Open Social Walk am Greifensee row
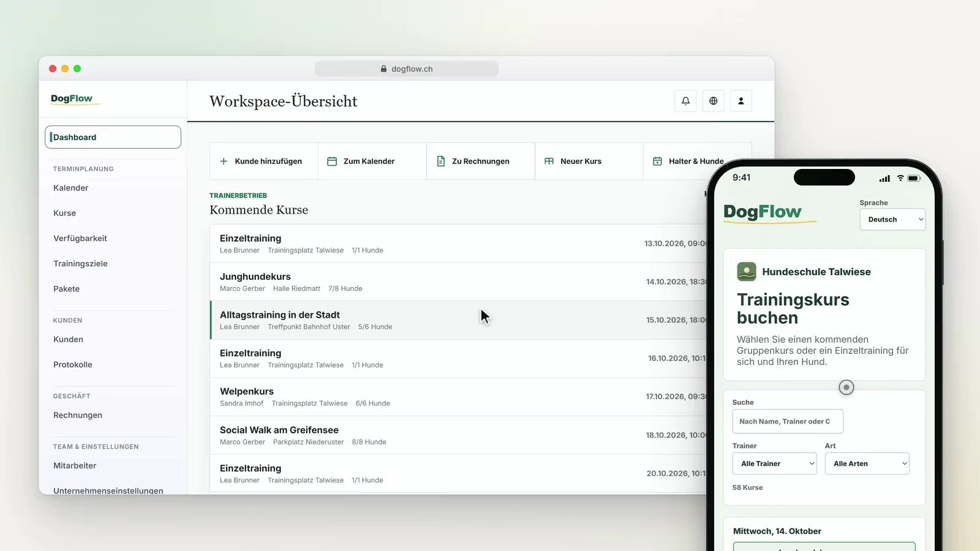980x551 pixels. click(x=458, y=435)
